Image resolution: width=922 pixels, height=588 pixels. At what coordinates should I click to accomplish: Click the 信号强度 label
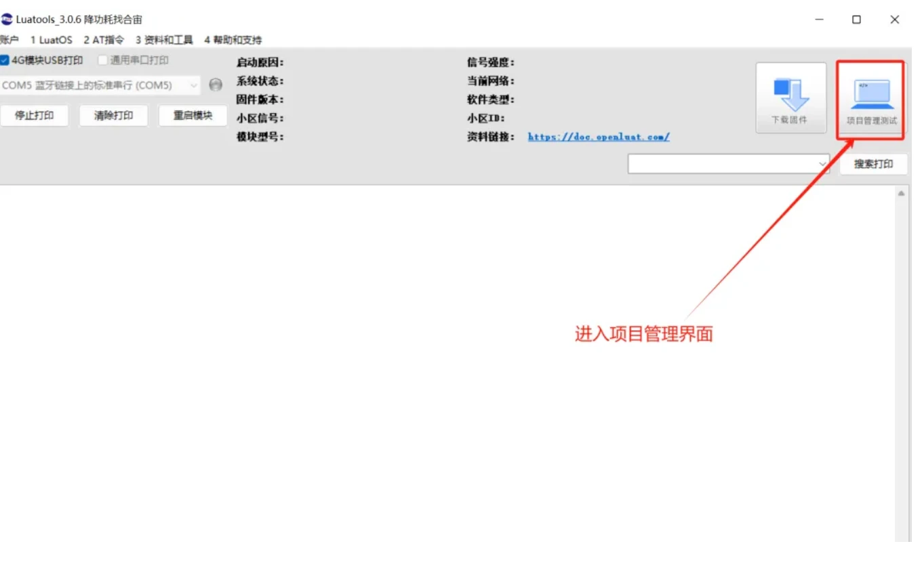[491, 63]
